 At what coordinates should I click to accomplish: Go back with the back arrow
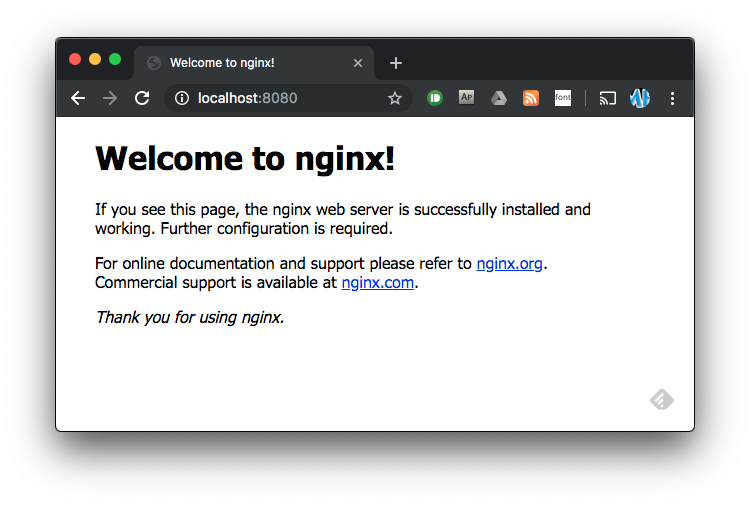point(78,99)
